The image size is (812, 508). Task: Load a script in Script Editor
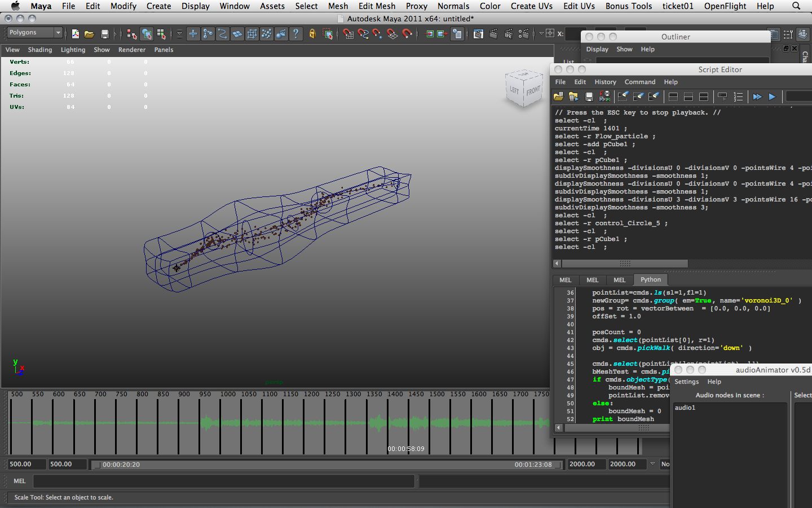click(x=558, y=97)
